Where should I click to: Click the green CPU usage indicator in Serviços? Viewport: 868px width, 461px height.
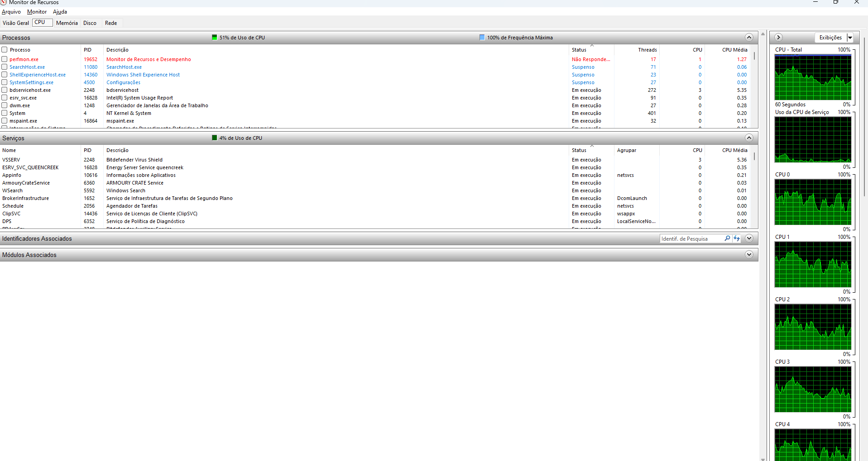[x=215, y=138]
